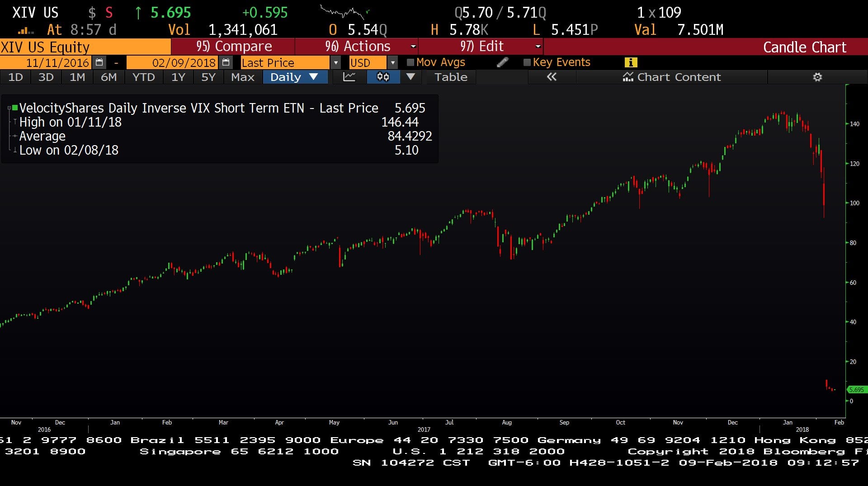Expand the chart type dropdown arrow
Screen dimensions: 868x486
coord(410,77)
